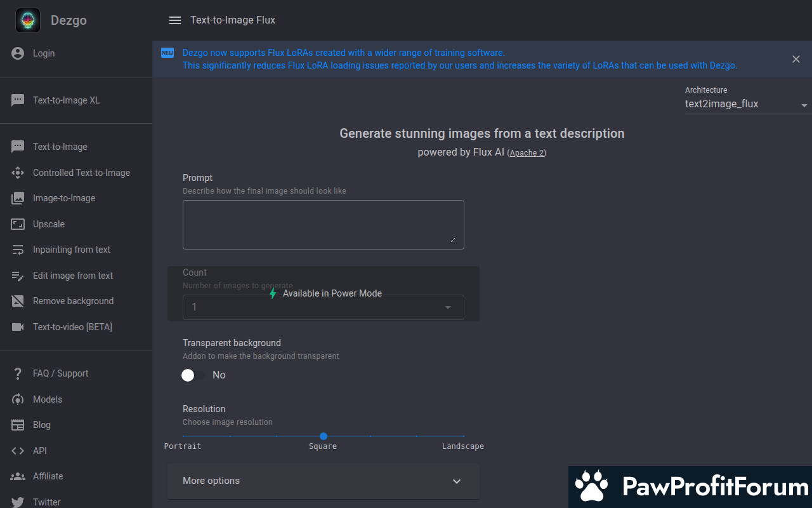Screen dimensions: 812x508
Task: Click the Login account icon
Action: click(18, 53)
